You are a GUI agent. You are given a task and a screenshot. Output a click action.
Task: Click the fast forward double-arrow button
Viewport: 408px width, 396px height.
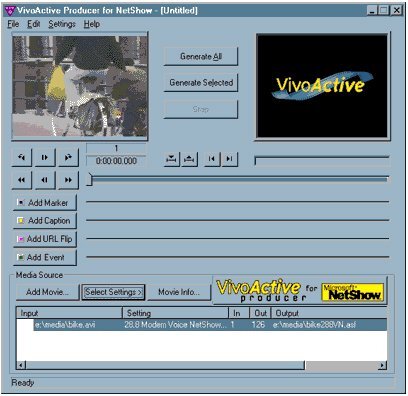click(68, 180)
